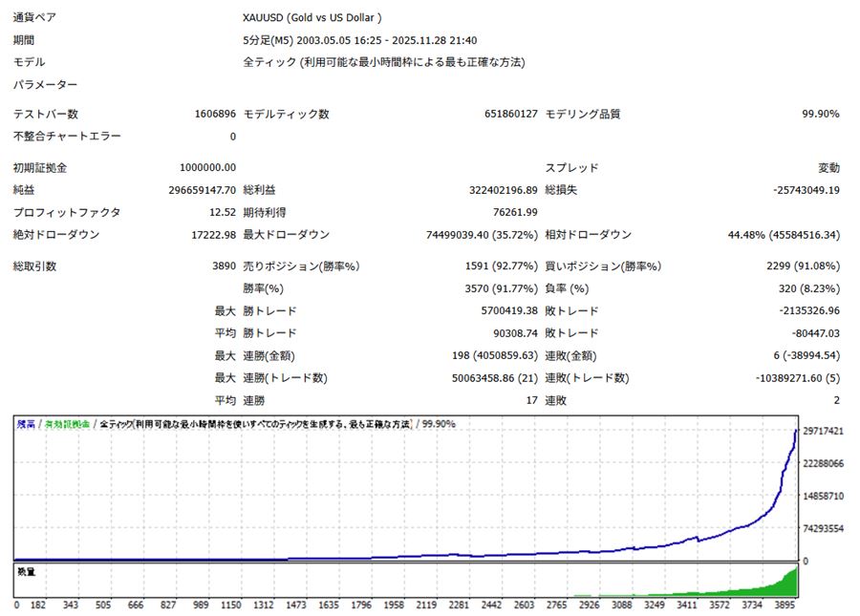Viewport: 860px width, 616px height.
Task: Click the model description starting with 全ティック (利用可能な
Action: click(x=384, y=62)
